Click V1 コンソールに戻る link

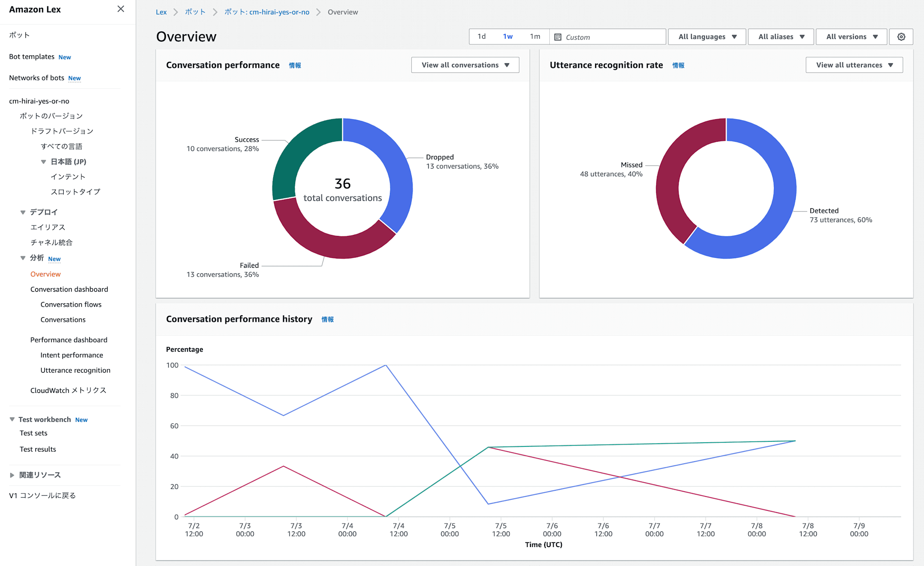coord(43,495)
